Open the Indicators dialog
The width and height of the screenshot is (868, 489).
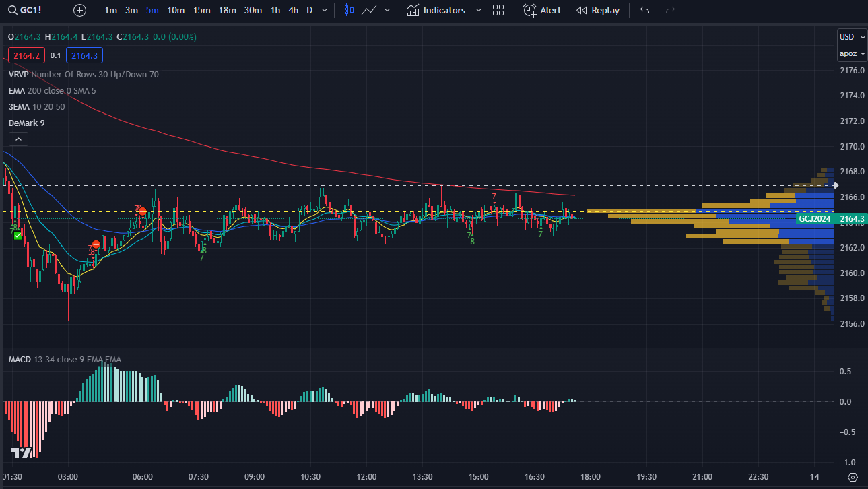(x=436, y=10)
